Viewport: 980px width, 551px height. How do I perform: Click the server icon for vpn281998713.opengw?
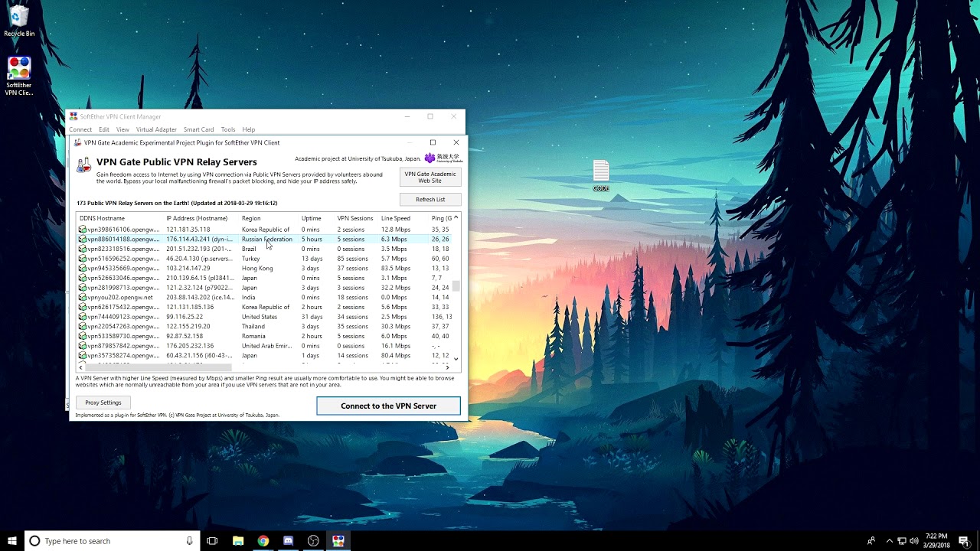click(x=83, y=288)
